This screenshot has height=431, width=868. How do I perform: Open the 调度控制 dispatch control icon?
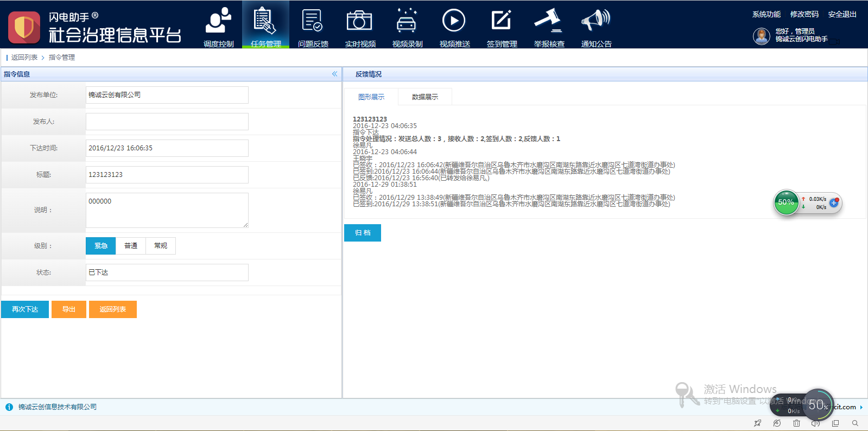(218, 22)
